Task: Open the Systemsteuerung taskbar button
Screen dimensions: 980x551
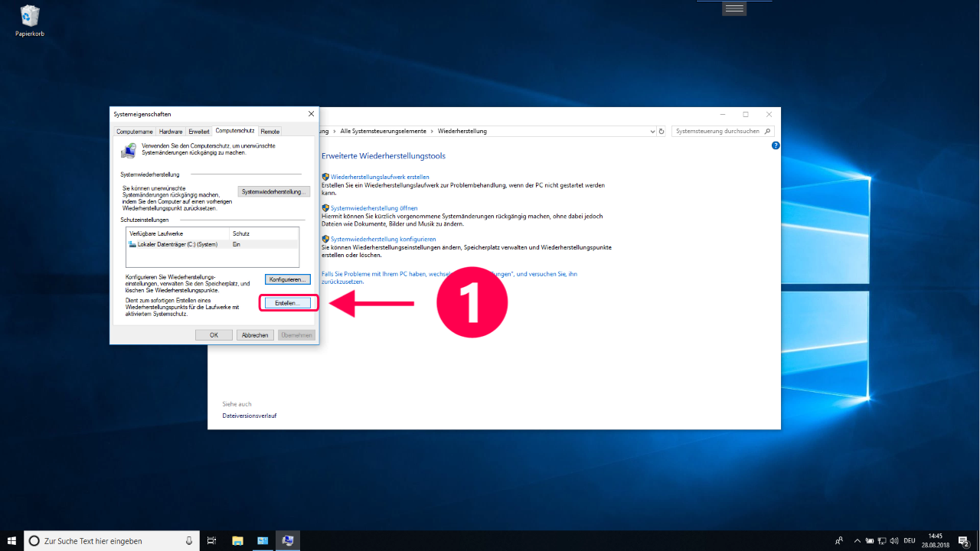Action: [x=263, y=540]
